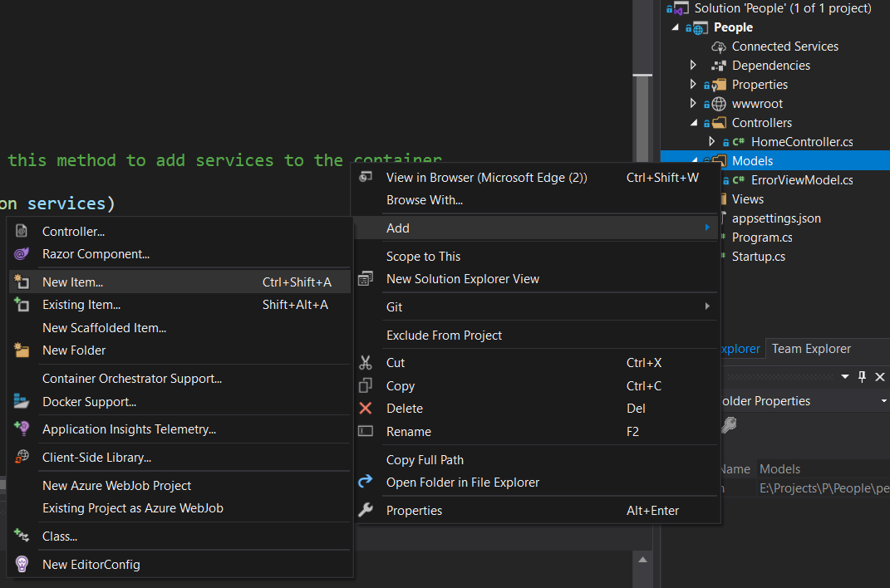This screenshot has width=890, height=588.
Task: Click the Razor Component purple swirl icon
Action: (x=22, y=253)
